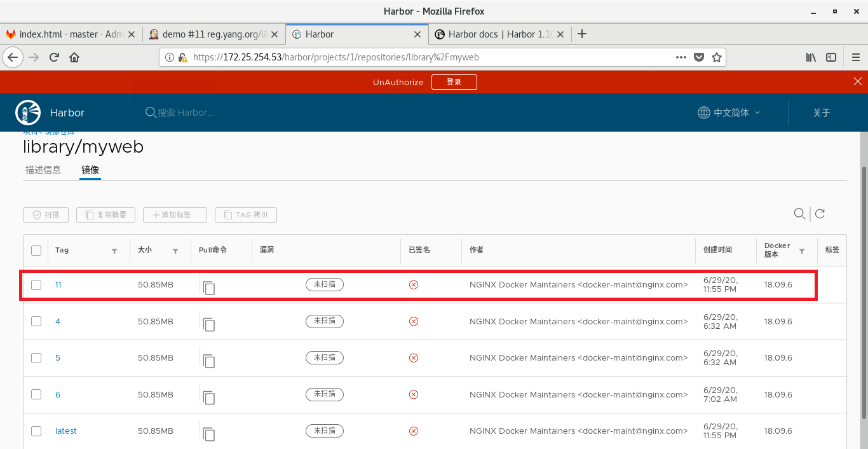The width and height of the screenshot is (868, 449).
Task: View site security lock information
Action: [x=182, y=57]
